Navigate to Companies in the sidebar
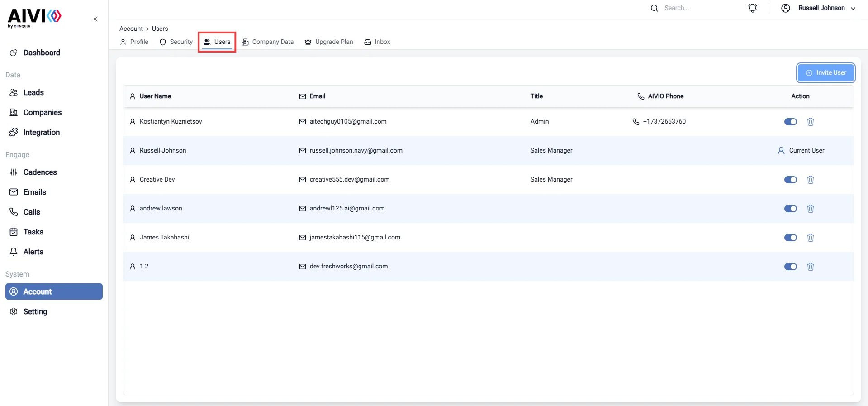Image resolution: width=868 pixels, height=406 pixels. pyautogui.click(x=43, y=112)
